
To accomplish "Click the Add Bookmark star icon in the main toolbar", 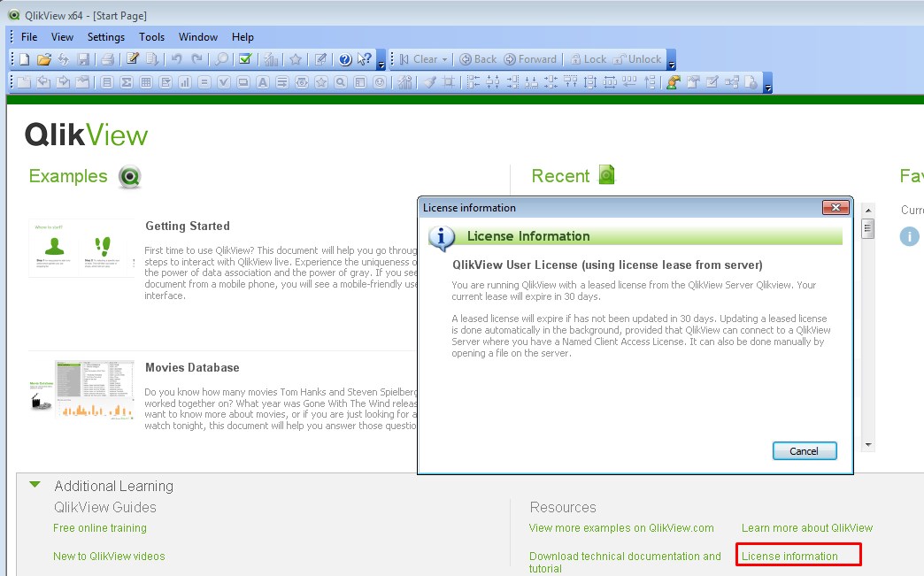I will (x=296, y=59).
